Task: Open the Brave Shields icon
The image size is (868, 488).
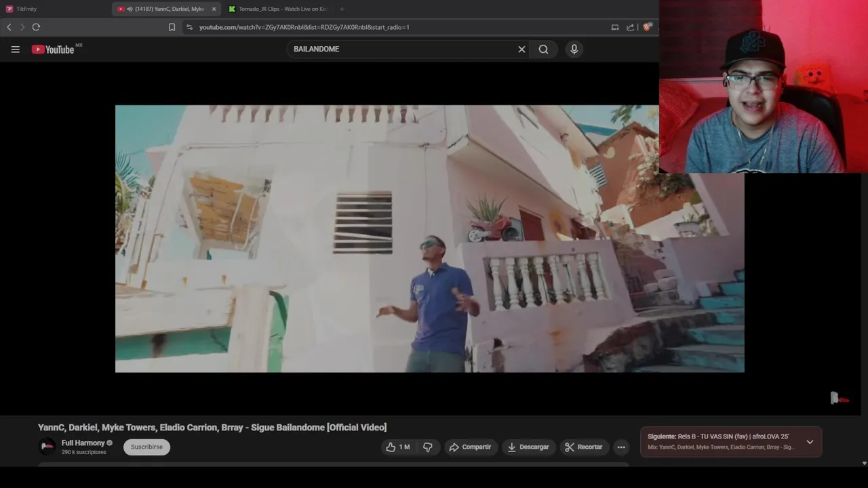Action: click(647, 27)
